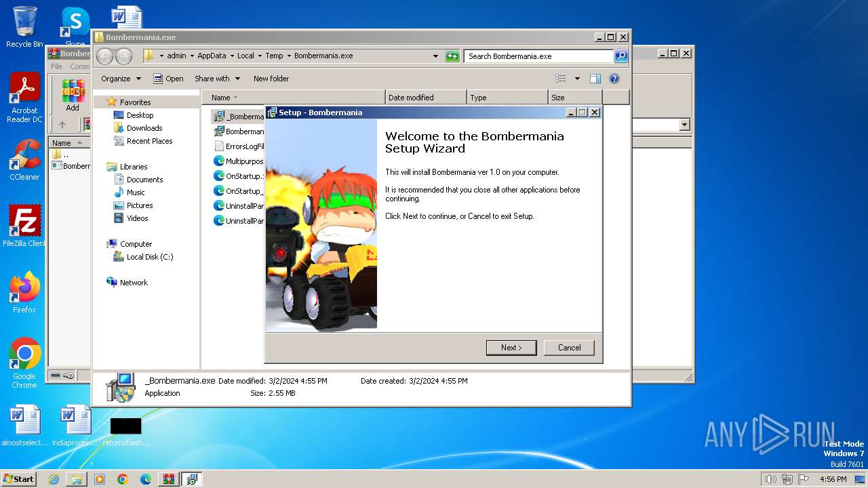
Task: Open Explorer help via question mark icon
Action: coord(614,79)
